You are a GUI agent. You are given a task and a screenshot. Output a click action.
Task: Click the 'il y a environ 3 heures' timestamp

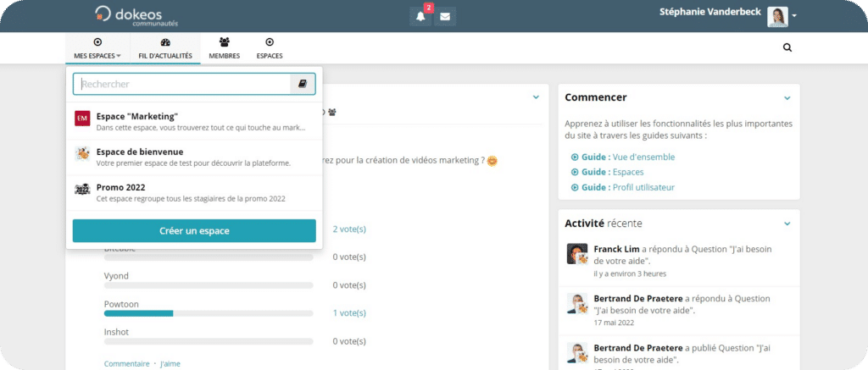click(x=630, y=273)
